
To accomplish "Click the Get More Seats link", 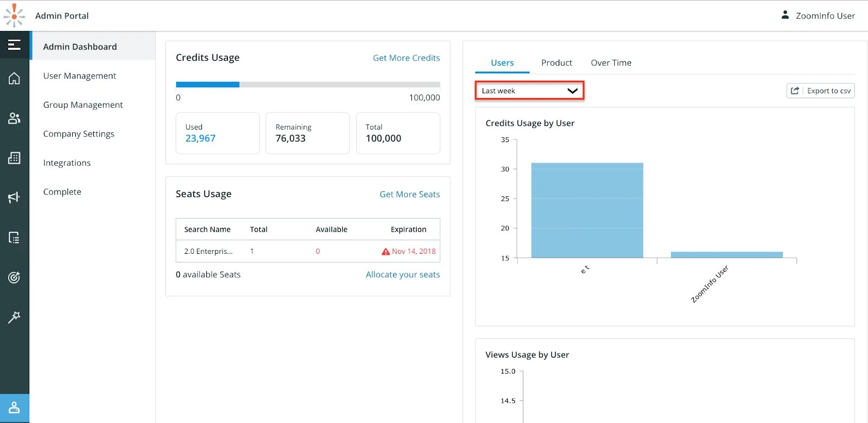I will pyautogui.click(x=410, y=194).
